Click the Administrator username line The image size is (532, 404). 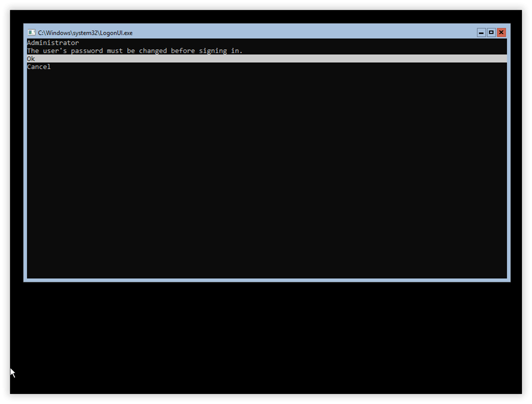pos(53,43)
